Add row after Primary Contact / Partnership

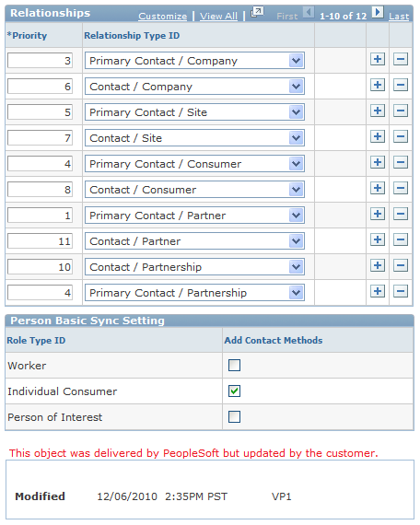click(378, 291)
